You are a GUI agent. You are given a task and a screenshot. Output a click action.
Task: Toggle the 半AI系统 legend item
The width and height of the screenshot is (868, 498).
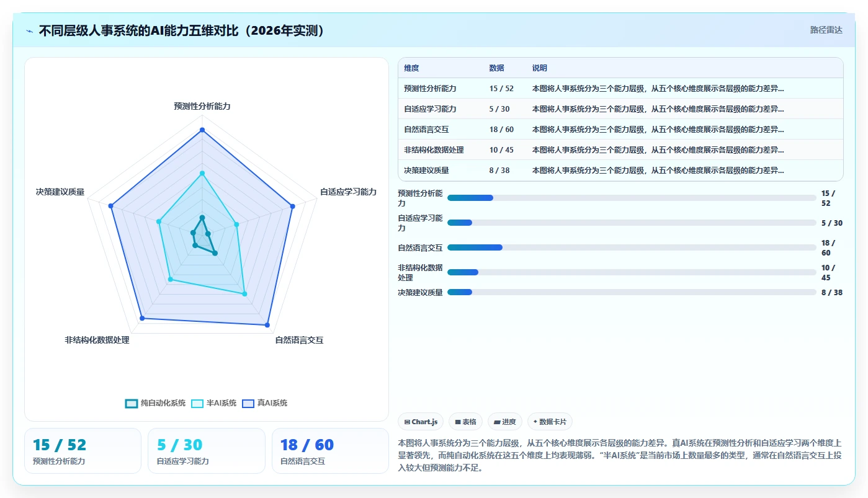(x=213, y=403)
